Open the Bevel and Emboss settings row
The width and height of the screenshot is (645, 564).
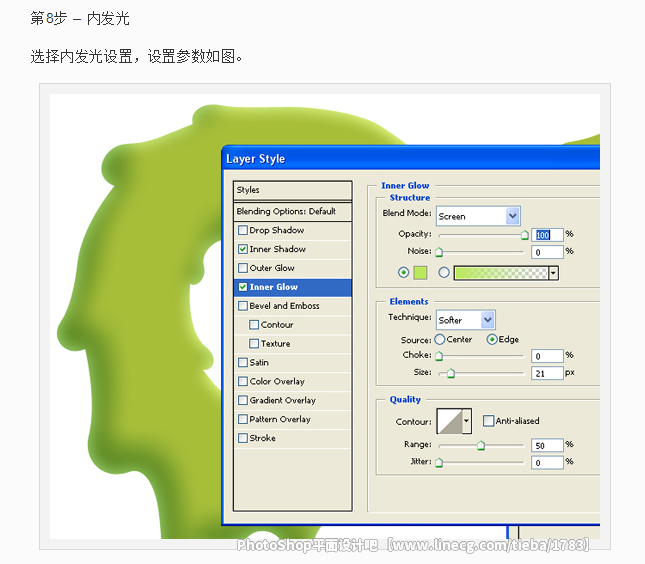tap(292, 306)
